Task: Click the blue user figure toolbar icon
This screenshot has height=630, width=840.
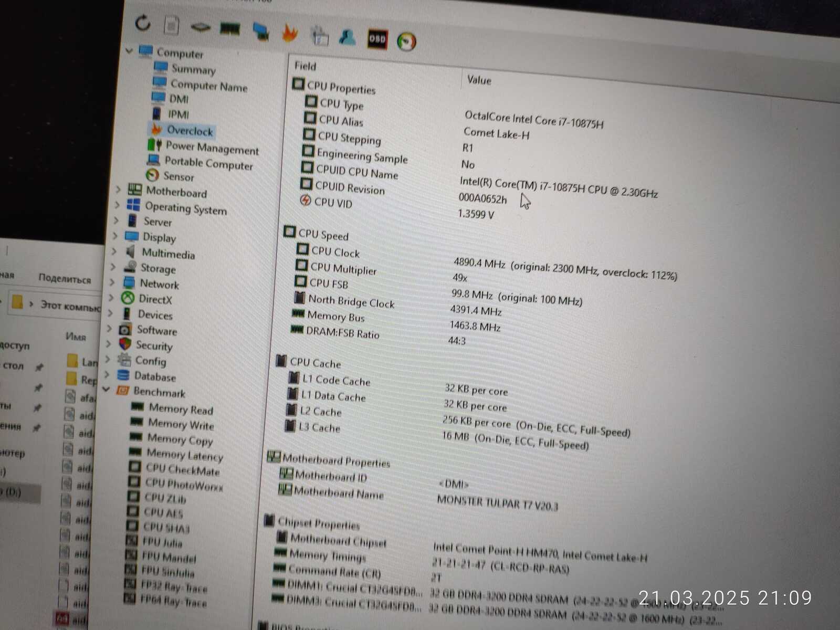Action: pos(347,37)
